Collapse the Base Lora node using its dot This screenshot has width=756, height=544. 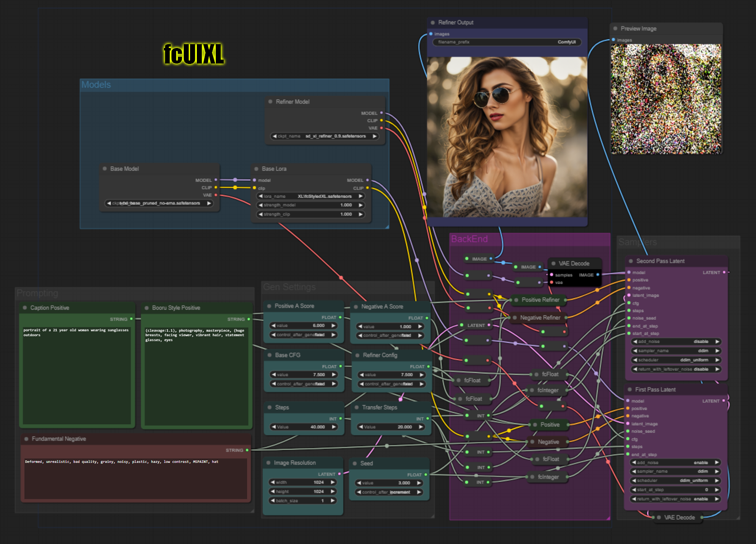click(256, 169)
